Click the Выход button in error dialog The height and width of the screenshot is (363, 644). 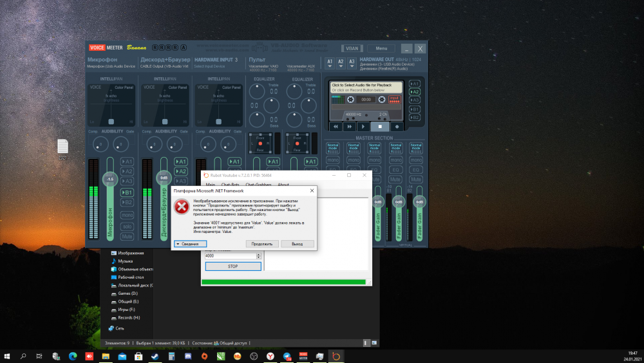(297, 244)
